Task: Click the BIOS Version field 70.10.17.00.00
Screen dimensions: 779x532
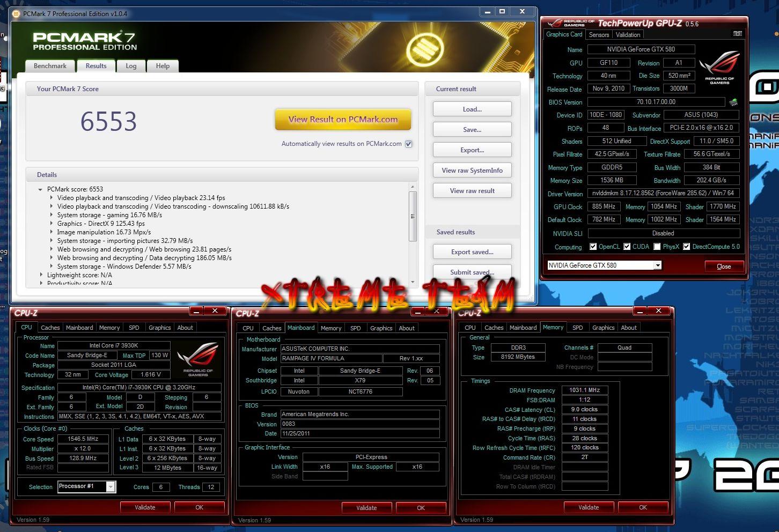Action: (x=656, y=102)
